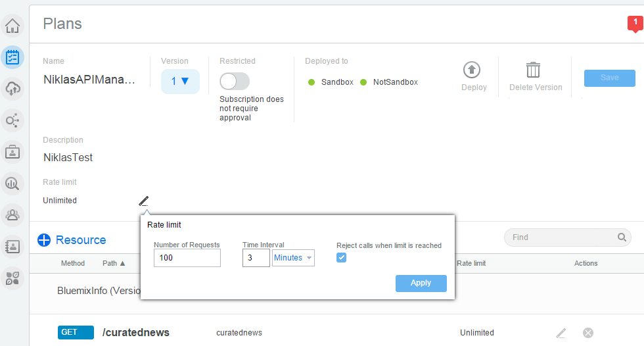Edit curatednews row with pencil icon
Image resolution: width=644 pixels, height=346 pixels.
tap(561, 333)
